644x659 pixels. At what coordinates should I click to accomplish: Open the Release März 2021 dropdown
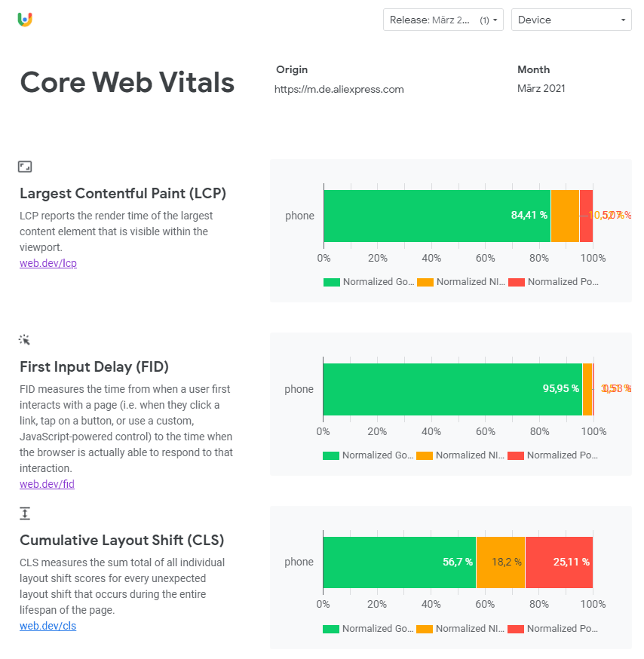(x=443, y=20)
